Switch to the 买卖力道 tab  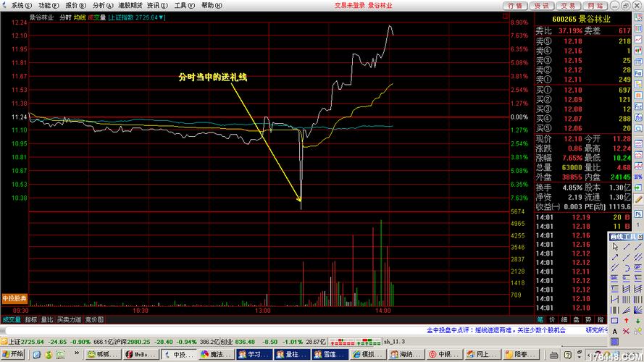click(x=70, y=319)
